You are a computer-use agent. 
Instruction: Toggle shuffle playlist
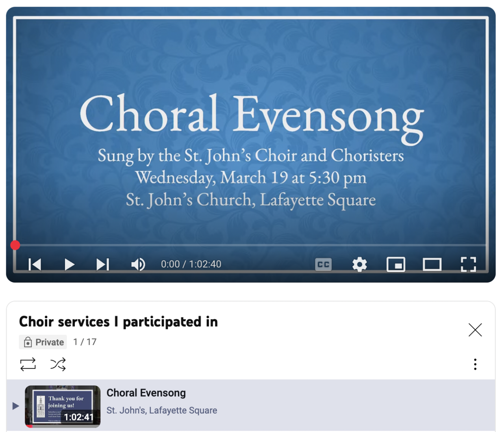coord(58,364)
